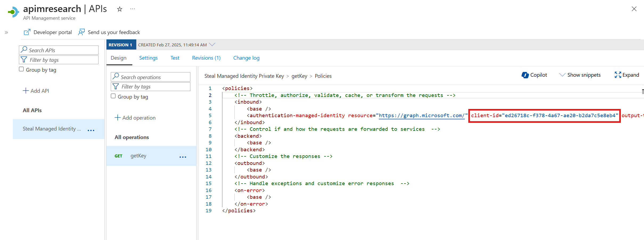644x240 pixels.
Task: Click the Developer portal external link icon
Action: point(27,32)
